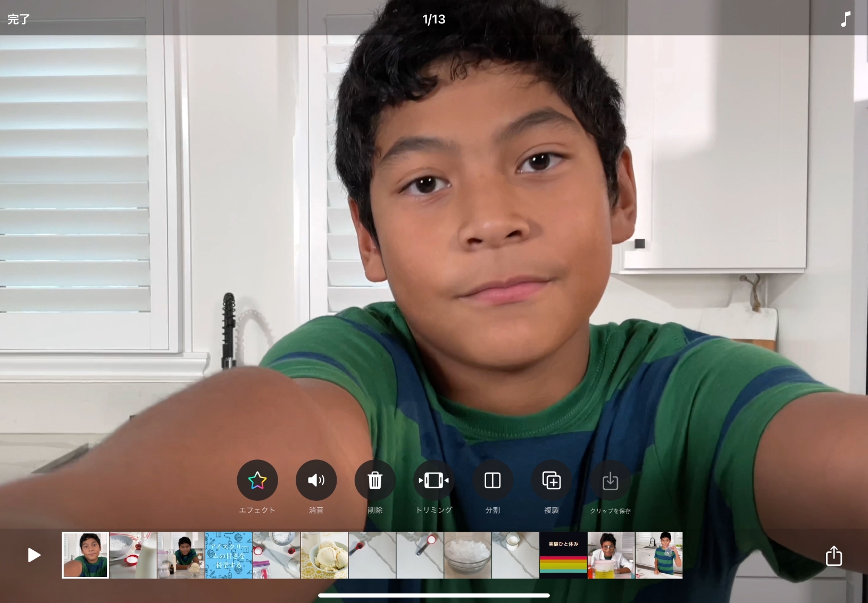Select the second clip with sugar bowl
Screen dimensions: 868x603
click(x=133, y=555)
